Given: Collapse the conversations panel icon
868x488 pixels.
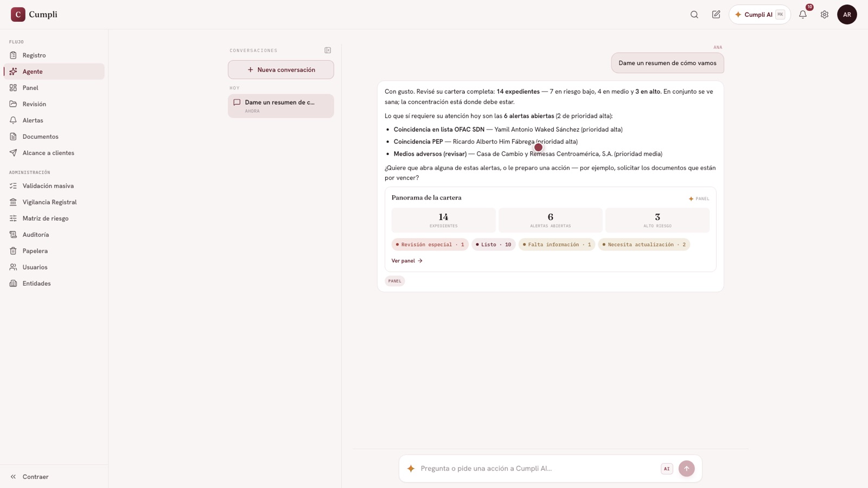Looking at the screenshot, I should [x=328, y=50].
